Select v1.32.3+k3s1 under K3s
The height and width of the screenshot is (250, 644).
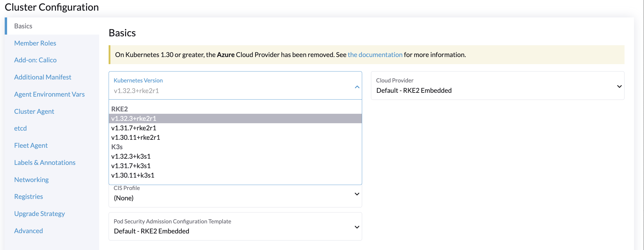(x=235, y=156)
